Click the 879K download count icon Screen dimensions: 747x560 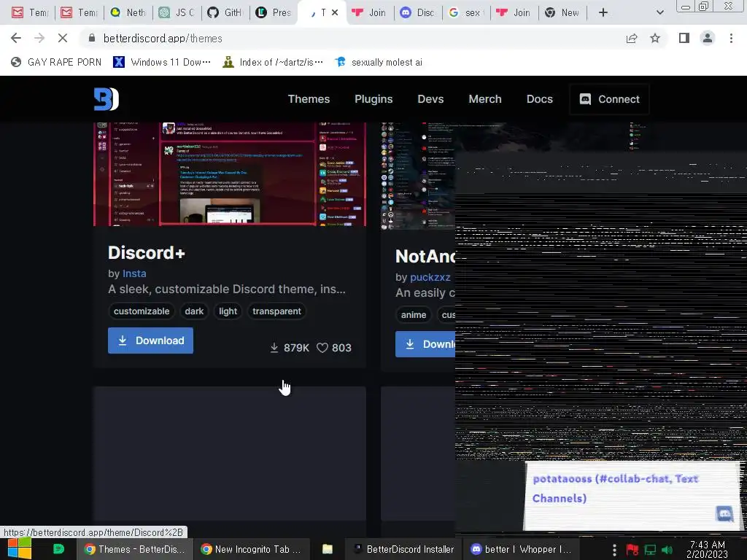tap(274, 348)
